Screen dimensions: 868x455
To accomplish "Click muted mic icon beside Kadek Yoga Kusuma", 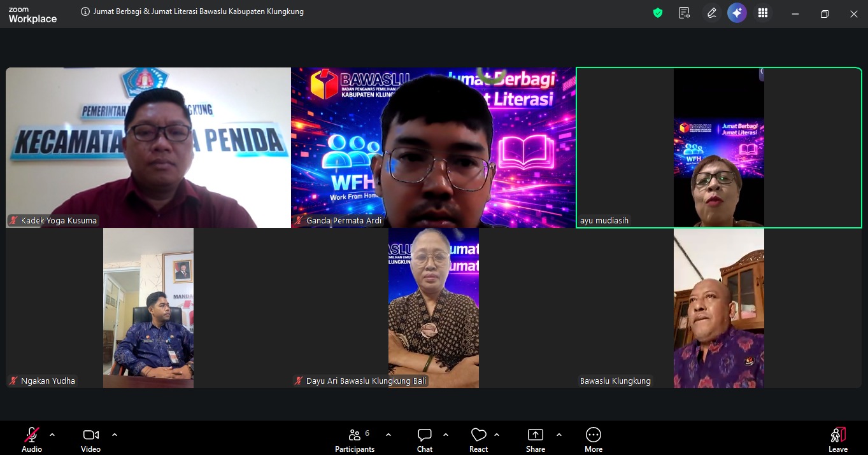I will [x=13, y=221].
